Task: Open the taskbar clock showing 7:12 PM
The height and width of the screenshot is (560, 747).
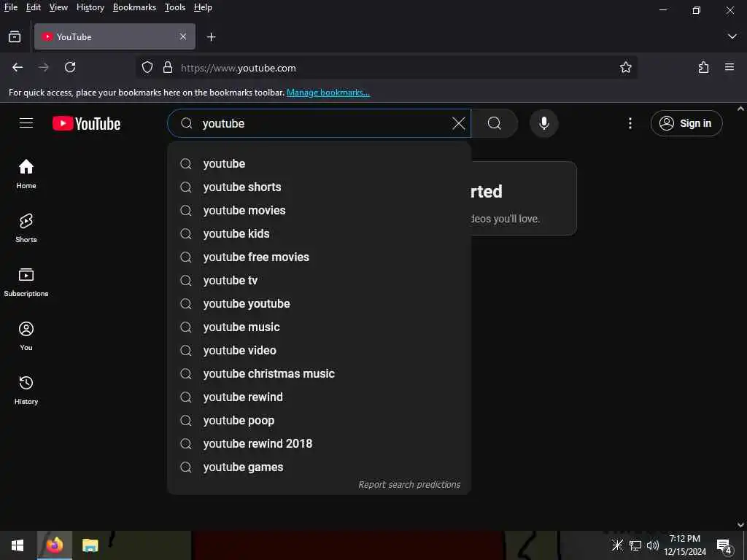Action: (x=685, y=545)
